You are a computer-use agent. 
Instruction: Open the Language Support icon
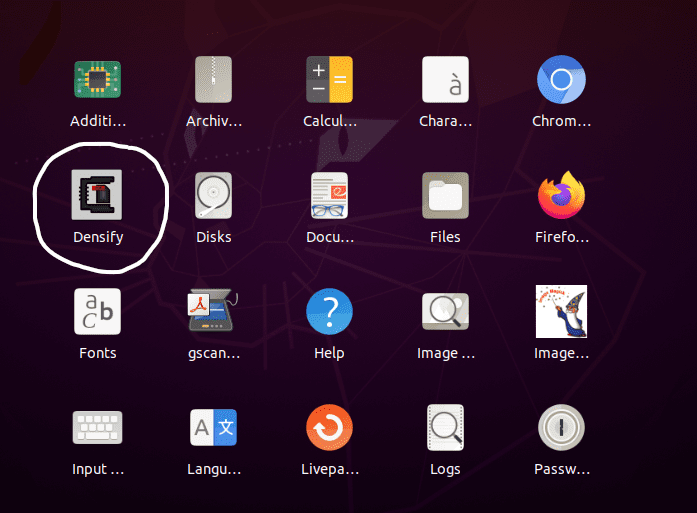tap(213, 427)
